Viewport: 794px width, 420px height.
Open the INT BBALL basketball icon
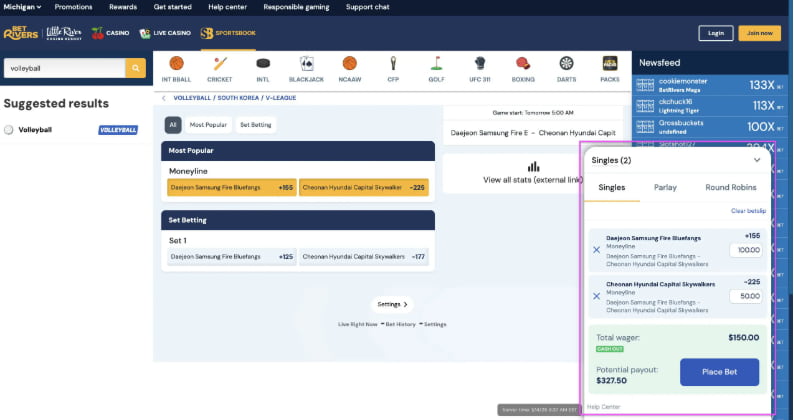click(x=176, y=63)
